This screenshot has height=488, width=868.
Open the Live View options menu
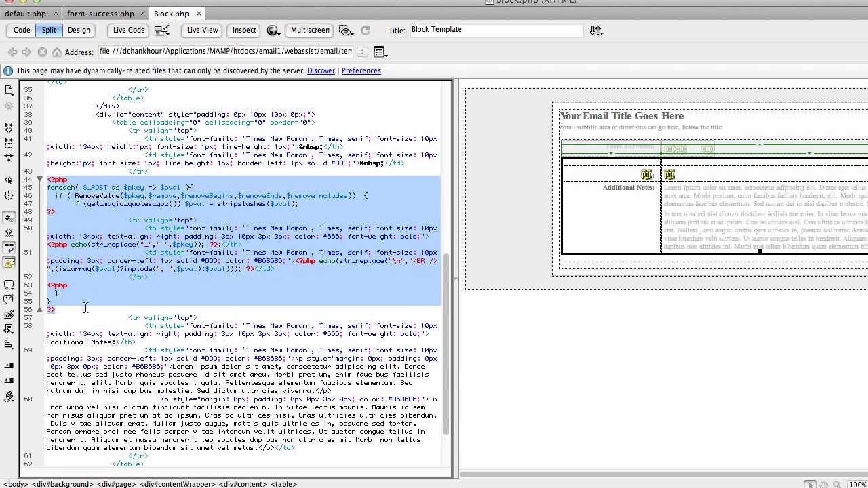pos(380,52)
